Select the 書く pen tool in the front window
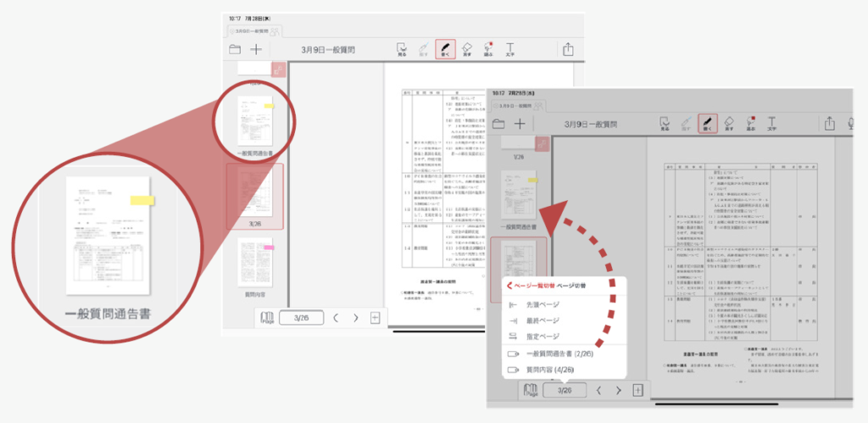Screen dimensions: 868x423 click(x=706, y=124)
